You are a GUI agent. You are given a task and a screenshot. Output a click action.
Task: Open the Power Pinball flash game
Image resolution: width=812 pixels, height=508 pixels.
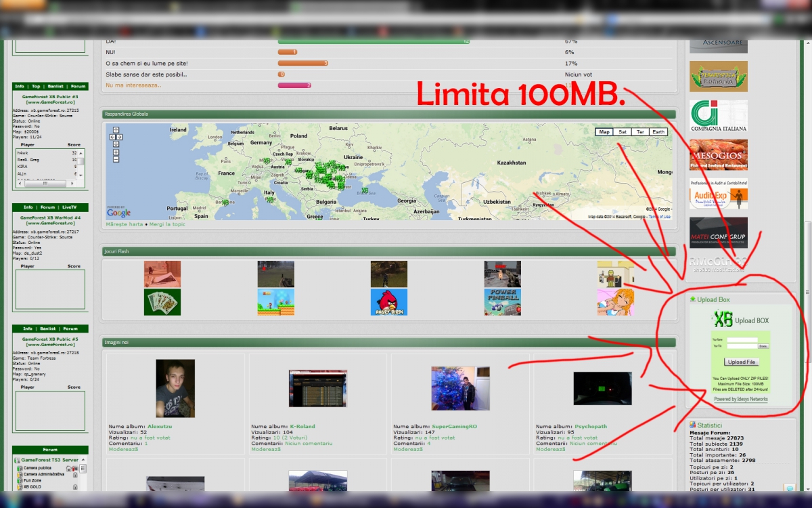pos(502,302)
